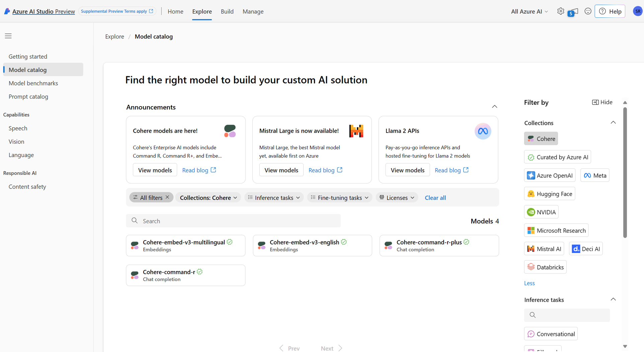Viewport: 644px width, 352px height.
Task: Click the feedback smiley icon
Action: pos(588,11)
